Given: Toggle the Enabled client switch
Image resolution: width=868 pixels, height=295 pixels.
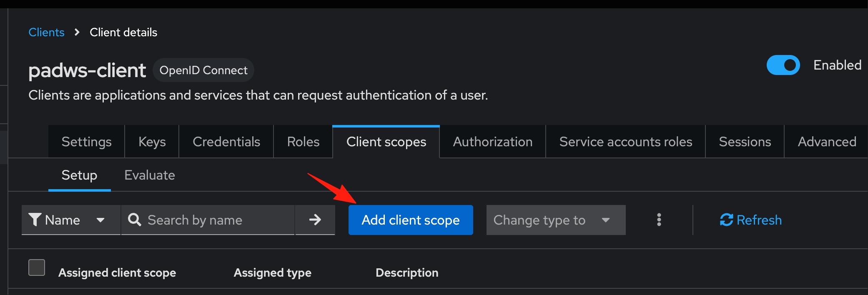Looking at the screenshot, I should click(783, 65).
